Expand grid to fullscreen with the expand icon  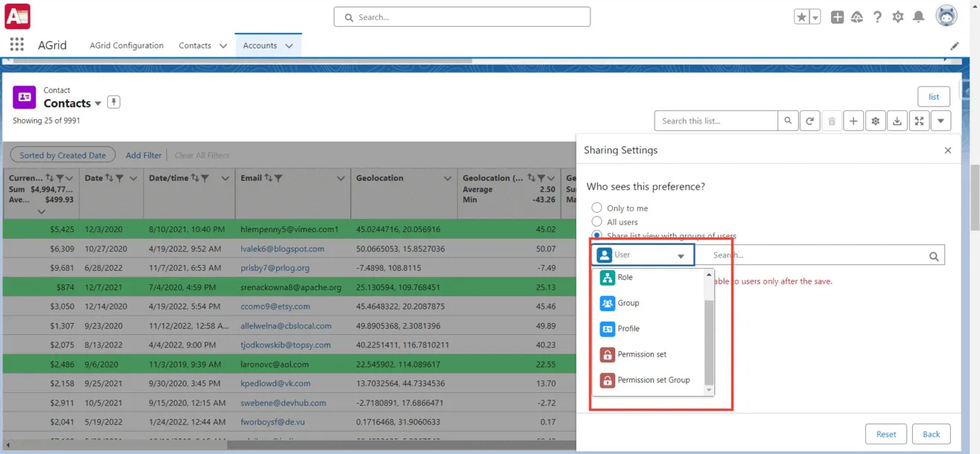(919, 120)
